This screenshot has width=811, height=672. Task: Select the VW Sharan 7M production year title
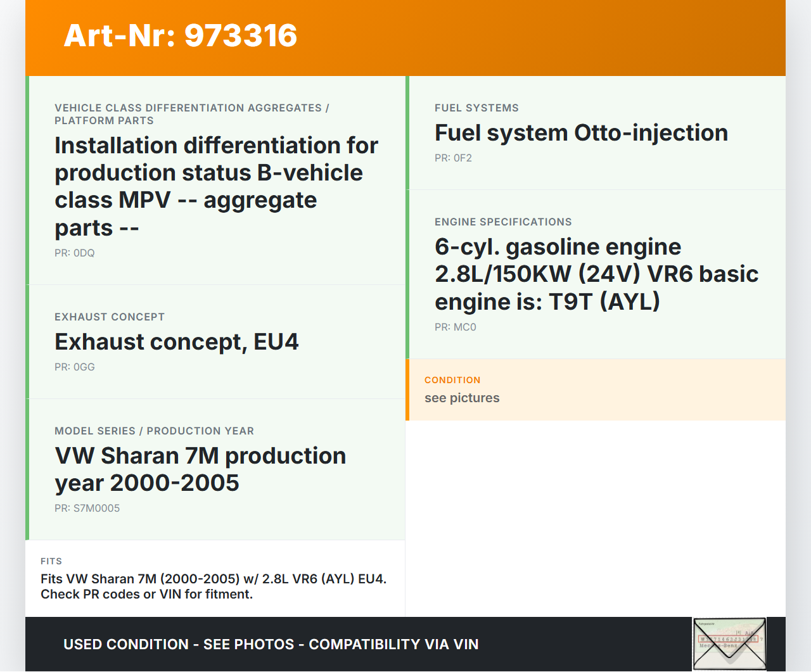200,469
